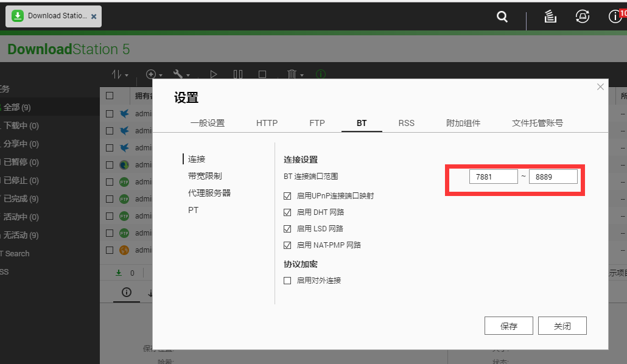Viewport: 627px width, 364px height.
Task: Switch to the HTTP tab
Action: point(267,123)
